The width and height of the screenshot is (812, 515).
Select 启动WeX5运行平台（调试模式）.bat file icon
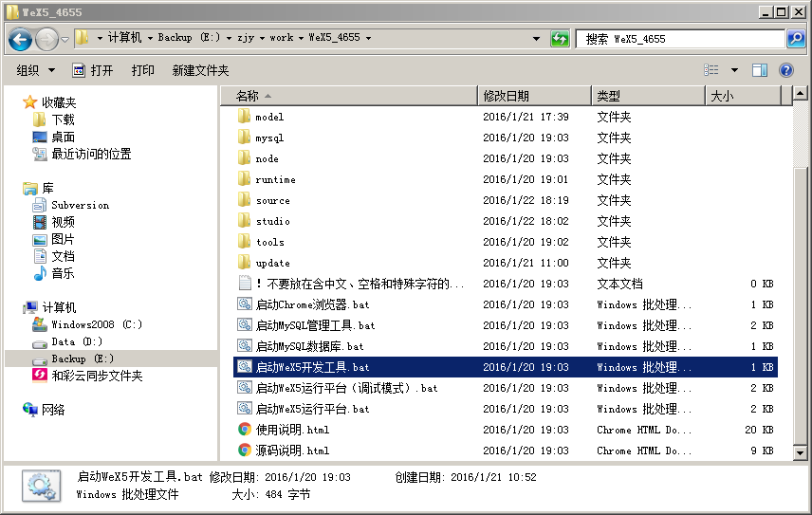(245, 388)
